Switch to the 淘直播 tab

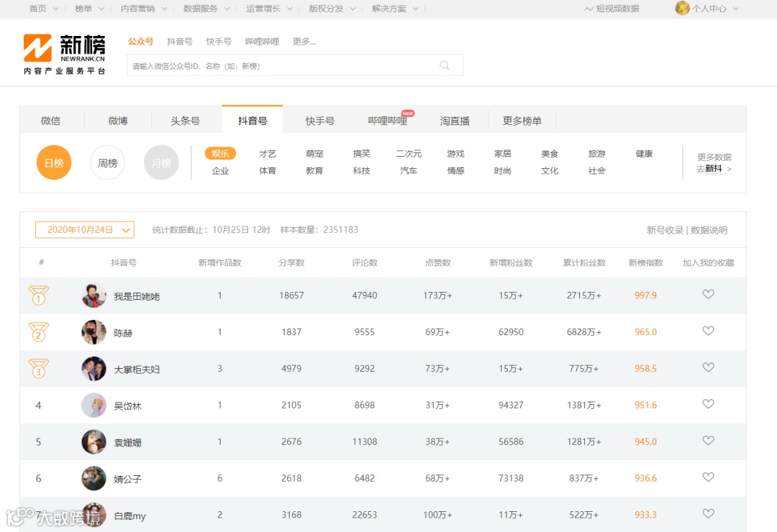(x=455, y=120)
